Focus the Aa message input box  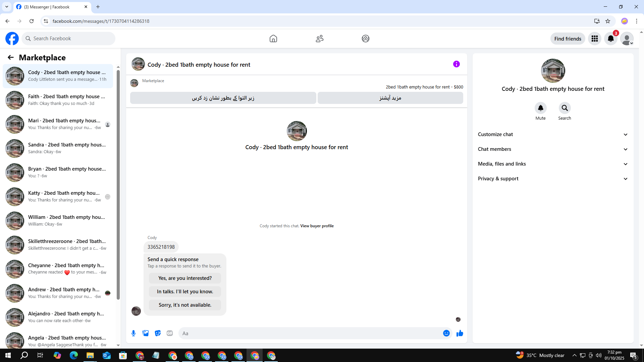point(310,333)
